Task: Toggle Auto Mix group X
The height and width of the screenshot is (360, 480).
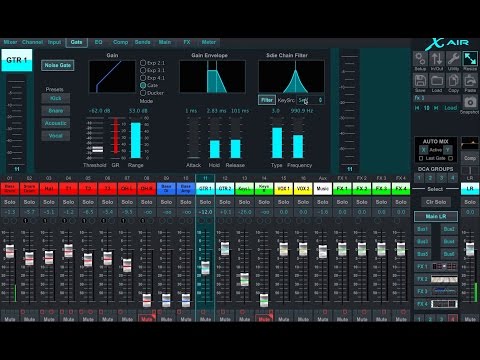Action: [x=423, y=150]
